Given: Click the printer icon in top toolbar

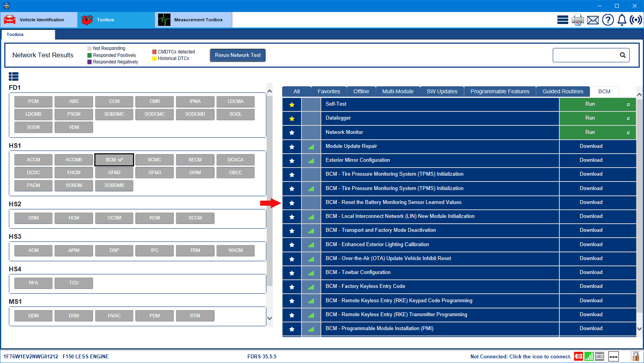Looking at the screenshot, I should pyautogui.click(x=578, y=20).
